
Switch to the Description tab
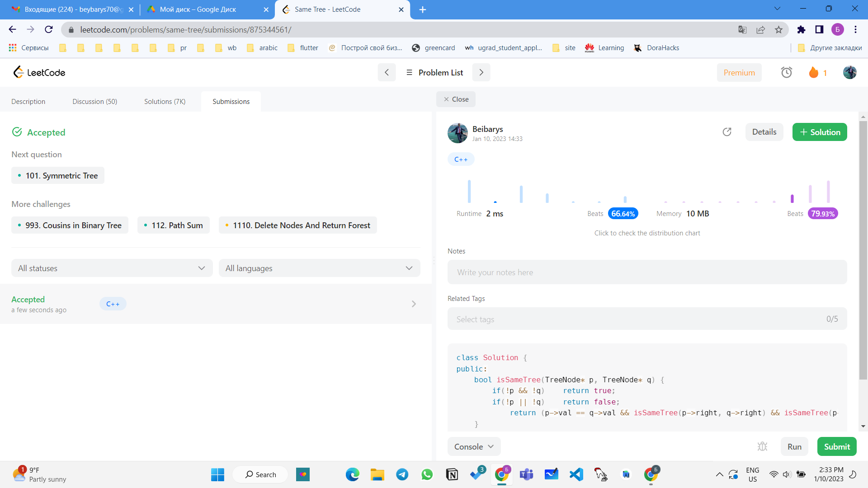click(28, 102)
